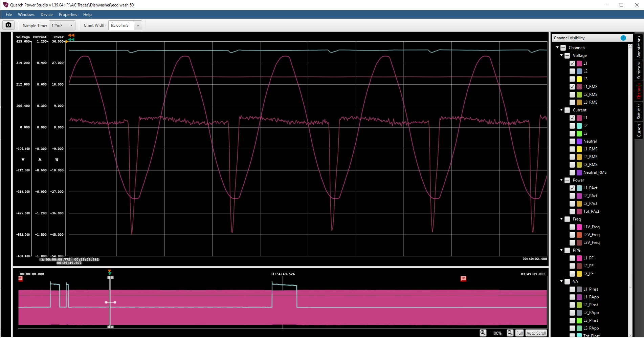Click the channel list vertical scrollbar down arrow
644x338 pixels.
pyautogui.click(x=630, y=335)
